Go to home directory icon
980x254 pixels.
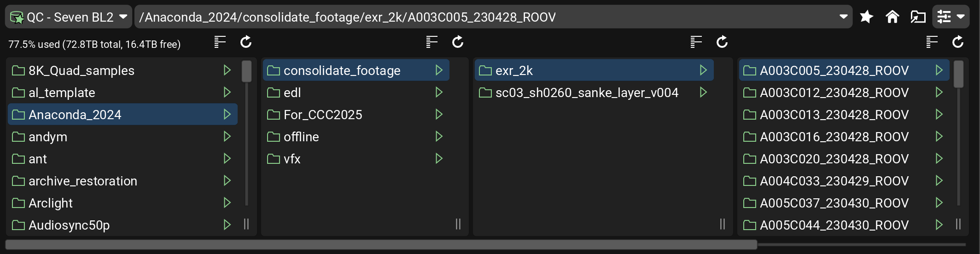pyautogui.click(x=892, y=17)
